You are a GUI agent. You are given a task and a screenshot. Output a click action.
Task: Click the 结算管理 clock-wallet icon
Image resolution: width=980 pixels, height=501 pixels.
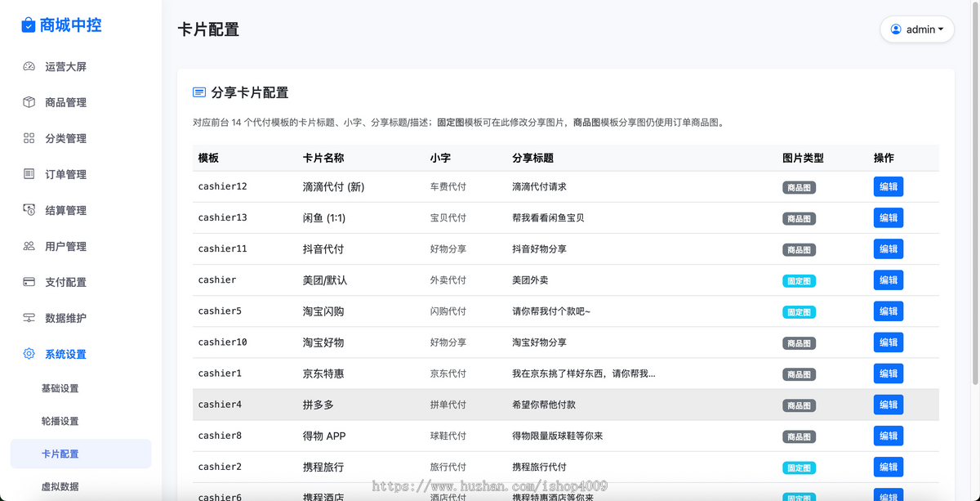click(x=29, y=211)
